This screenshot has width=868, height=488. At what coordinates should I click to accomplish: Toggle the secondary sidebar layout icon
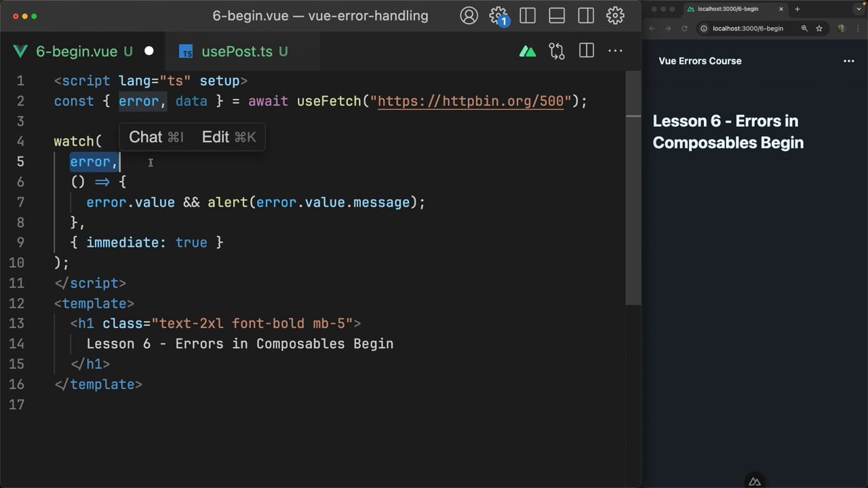coord(586,16)
